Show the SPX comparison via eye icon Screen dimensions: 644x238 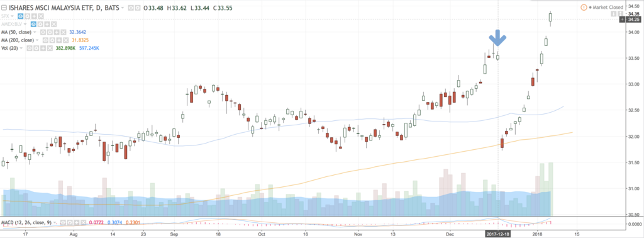[x=21, y=16]
